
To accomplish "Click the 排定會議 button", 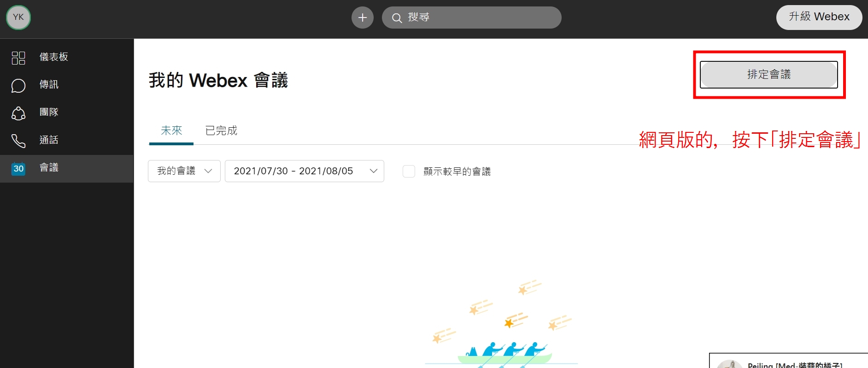I will pyautogui.click(x=769, y=74).
